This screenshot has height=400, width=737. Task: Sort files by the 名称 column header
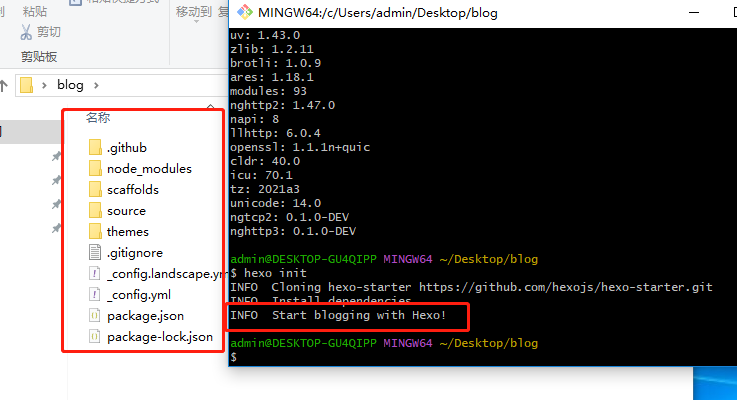click(98, 118)
